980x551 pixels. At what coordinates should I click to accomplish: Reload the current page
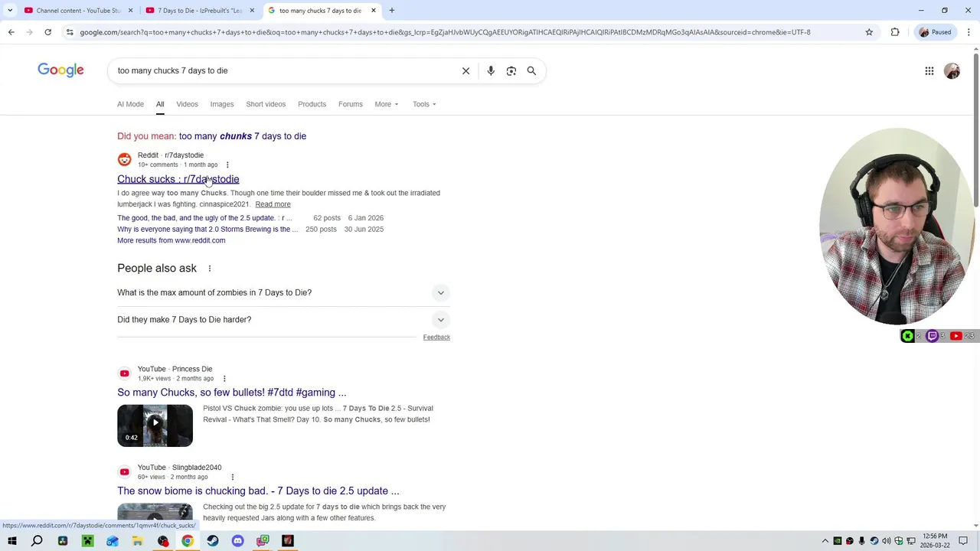pos(47,32)
